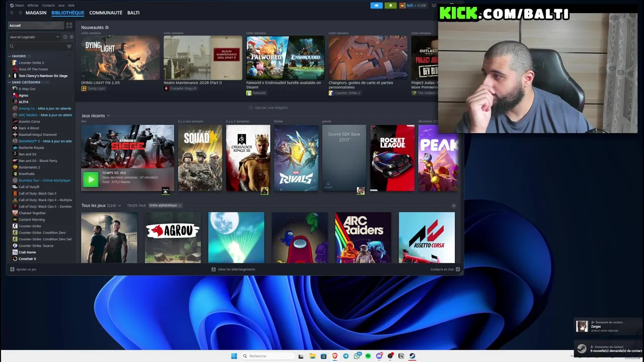Open advanced filter options beside search
Viewport: 644px width, 362px height.
point(69,46)
